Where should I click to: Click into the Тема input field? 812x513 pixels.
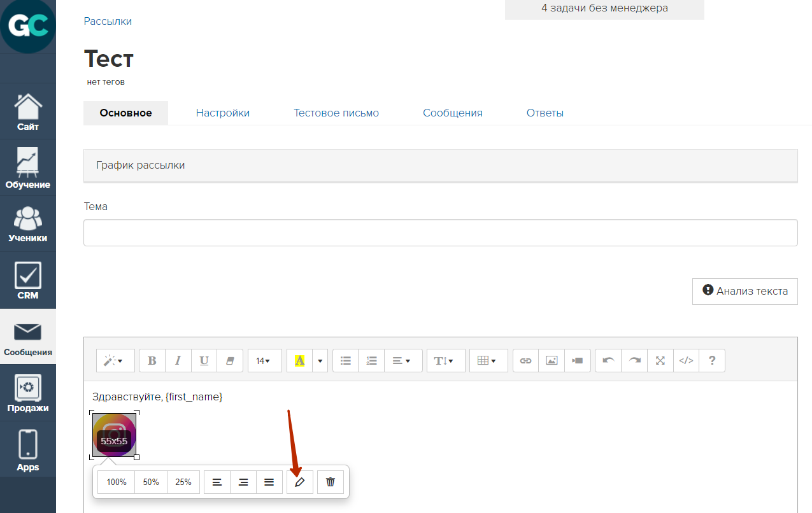click(440, 232)
